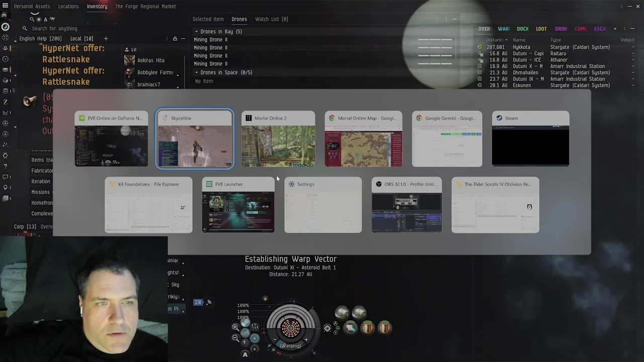Increase ship speed with the plus button
The width and height of the screenshot is (644, 362).
(x=306, y=340)
